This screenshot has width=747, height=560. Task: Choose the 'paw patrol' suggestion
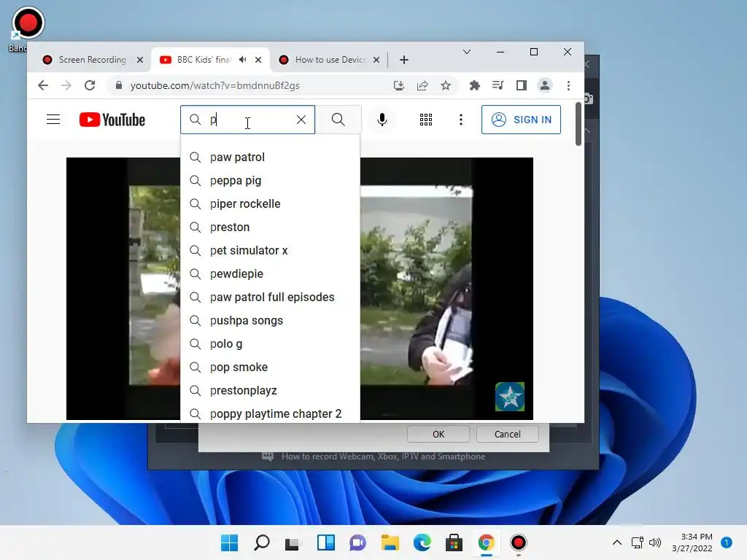[x=270, y=157]
